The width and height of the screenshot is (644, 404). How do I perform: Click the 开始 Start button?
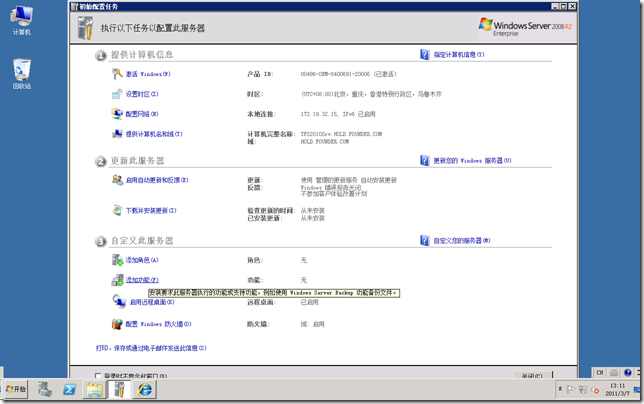[x=16, y=389]
